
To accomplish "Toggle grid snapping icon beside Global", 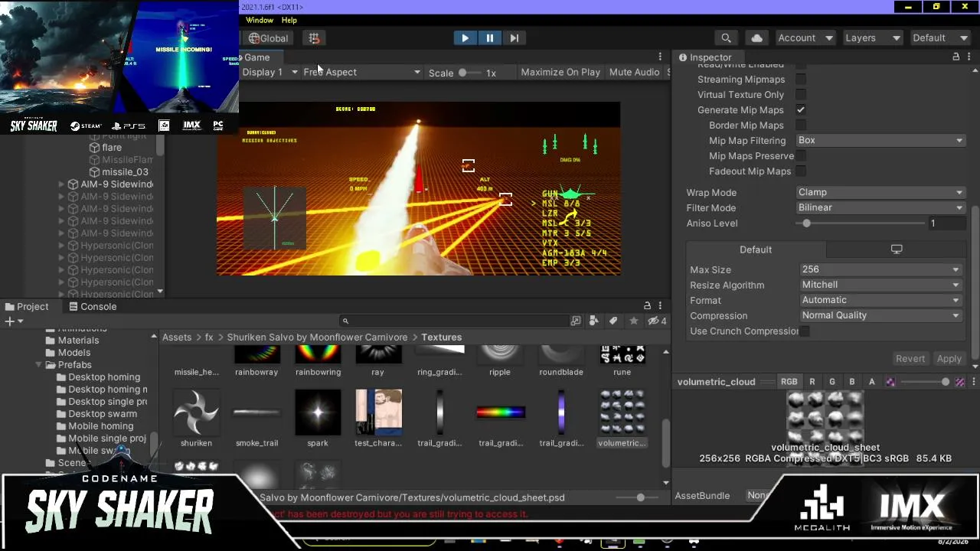I will point(314,37).
